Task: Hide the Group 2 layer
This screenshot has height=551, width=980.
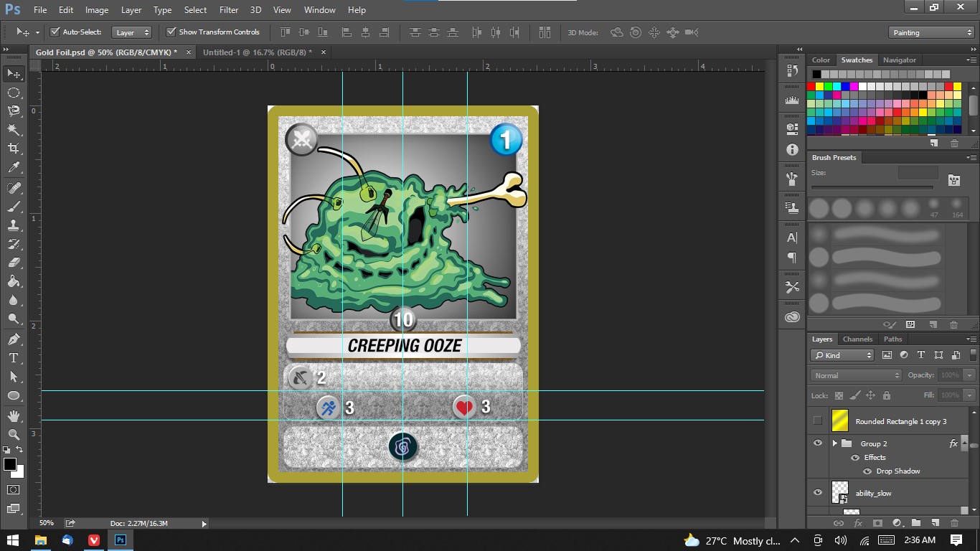Action: pos(818,443)
